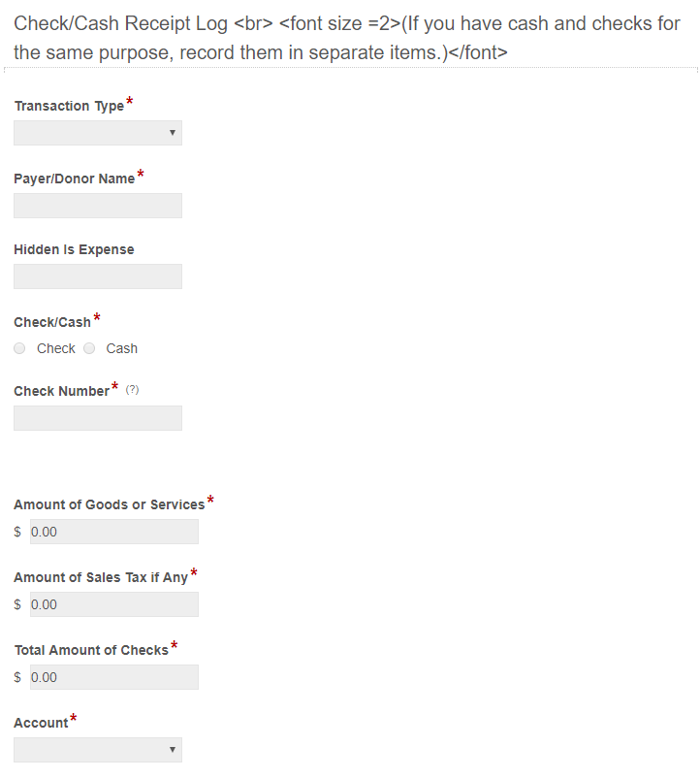Click the Amount of Sales Tax if Any label
Screen dimensions: 700x779
(101, 577)
